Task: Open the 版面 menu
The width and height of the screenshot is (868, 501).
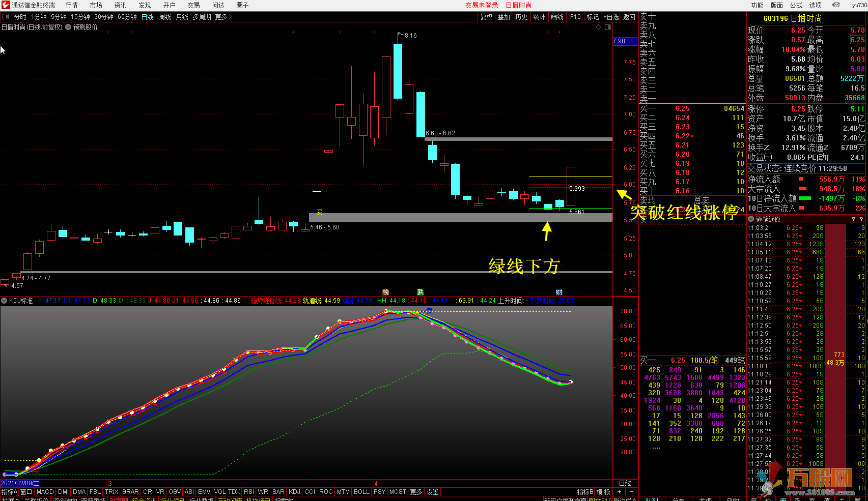Action: coord(777,5)
